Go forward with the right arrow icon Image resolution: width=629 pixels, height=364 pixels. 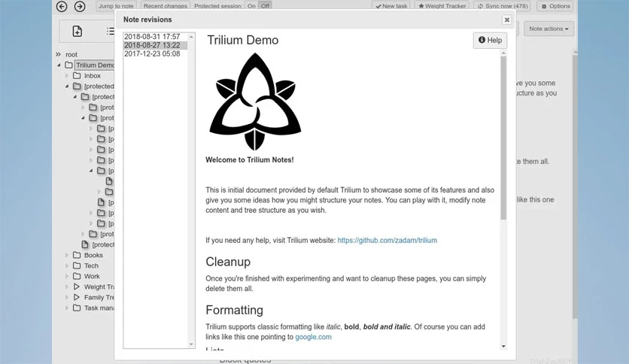tap(80, 7)
